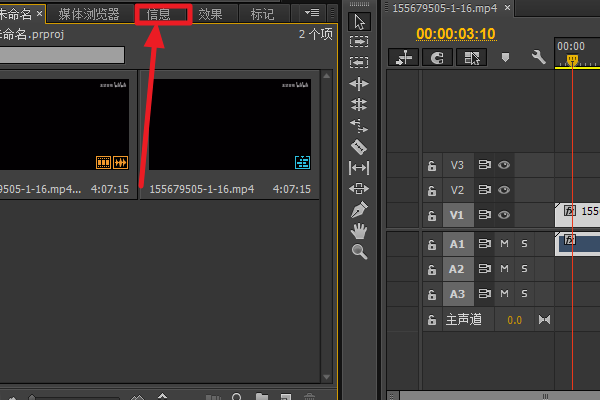The width and height of the screenshot is (600, 400).
Task: Select the Rate Stretch tool
Action: pyautogui.click(x=359, y=125)
